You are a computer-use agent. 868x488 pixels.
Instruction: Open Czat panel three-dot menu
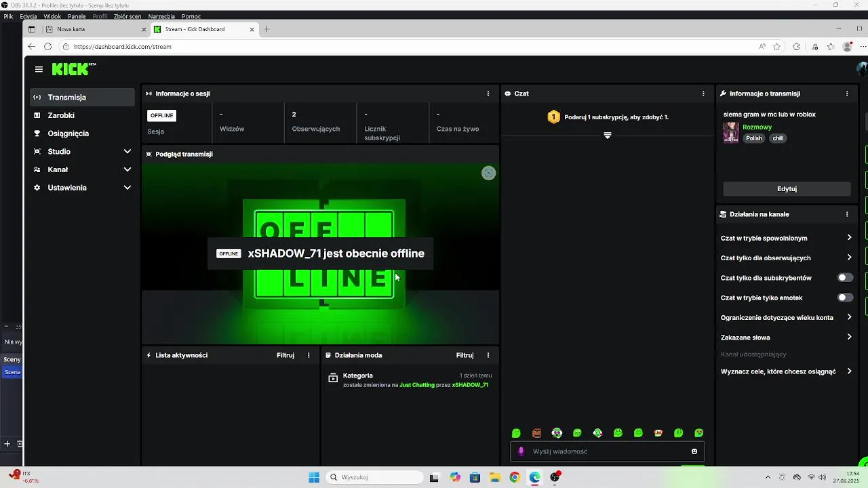(703, 94)
